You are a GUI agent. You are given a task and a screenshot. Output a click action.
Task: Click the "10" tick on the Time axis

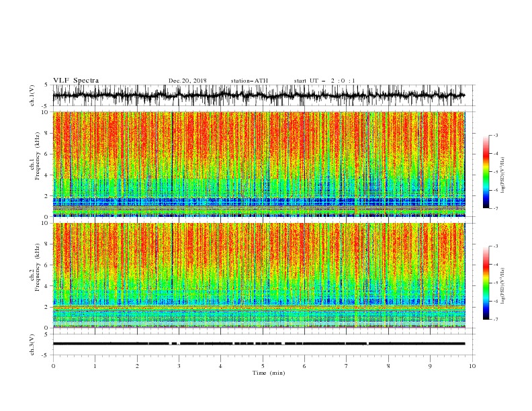(472, 366)
